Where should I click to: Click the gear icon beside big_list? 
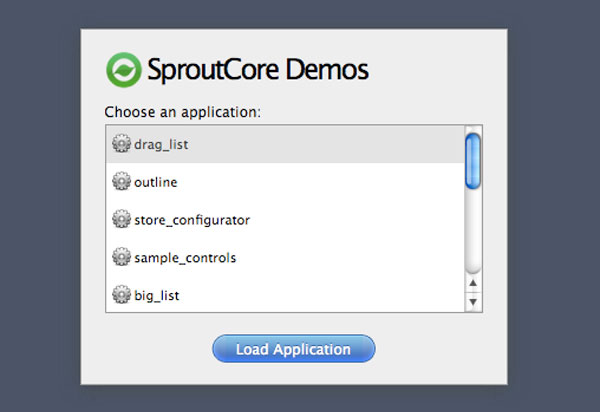pos(121,295)
